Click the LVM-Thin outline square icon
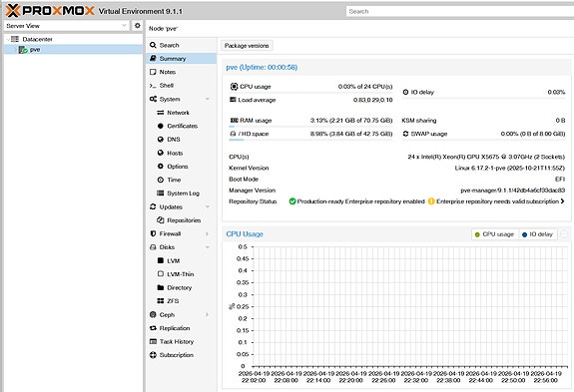This screenshot has width=574, height=392. pos(161,274)
